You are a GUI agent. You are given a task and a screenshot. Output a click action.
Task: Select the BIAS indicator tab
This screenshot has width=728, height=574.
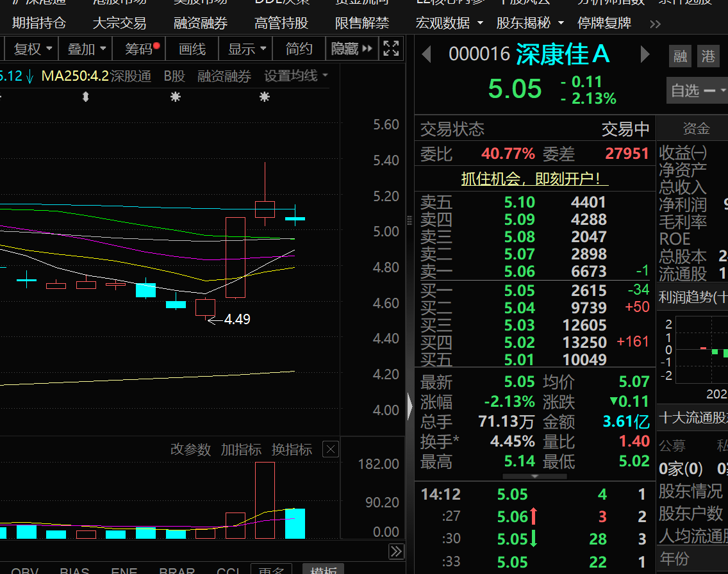pos(74,571)
